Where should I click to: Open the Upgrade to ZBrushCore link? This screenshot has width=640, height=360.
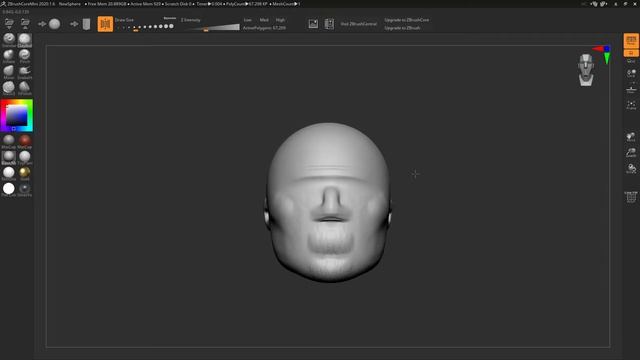pos(407,20)
